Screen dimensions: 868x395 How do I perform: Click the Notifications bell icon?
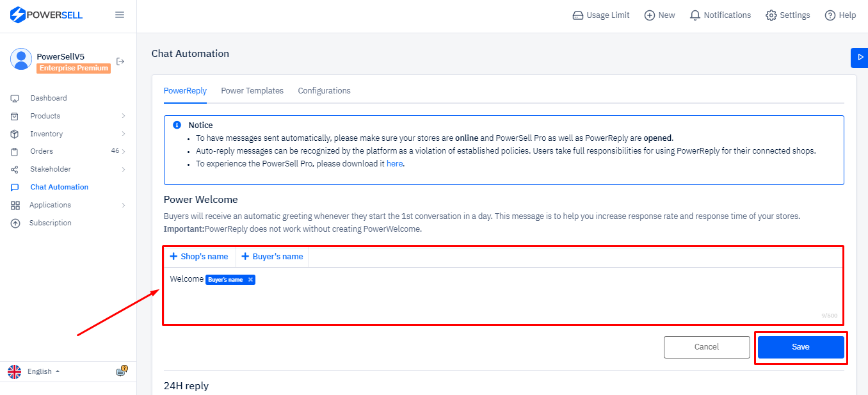point(695,15)
